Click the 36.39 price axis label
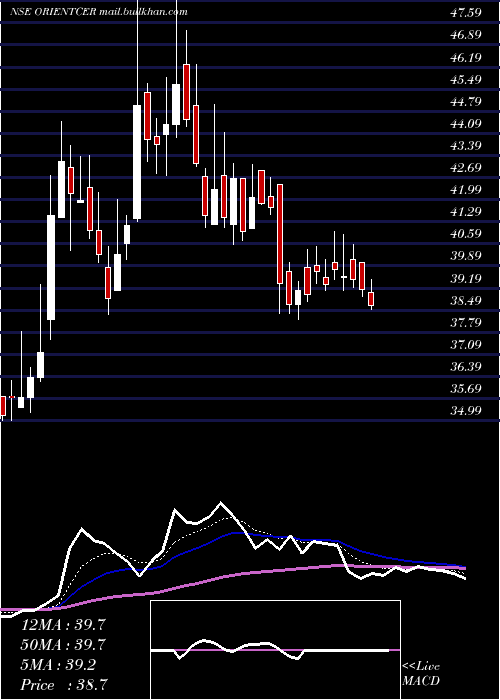This screenshot has height=700, width=500. [x=466, y=366]
